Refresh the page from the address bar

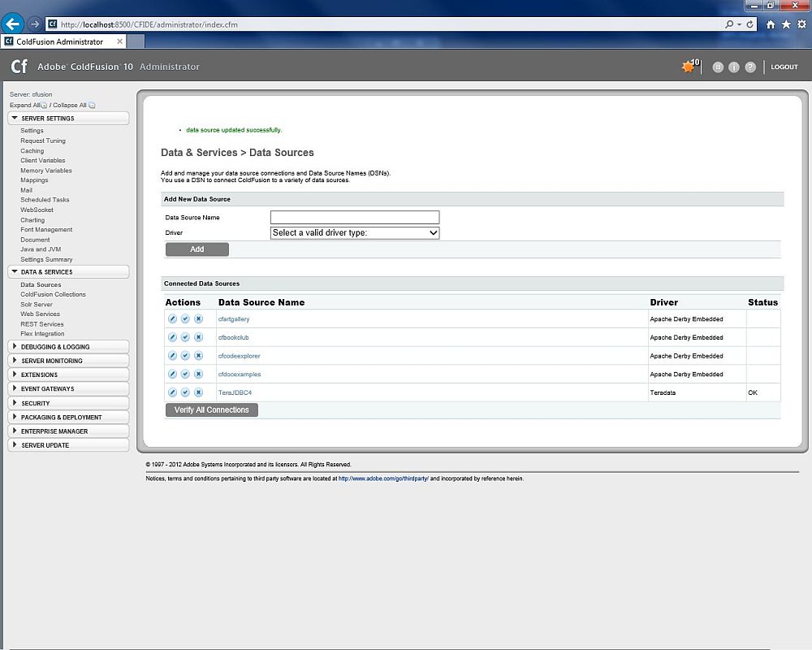(749, 24)
